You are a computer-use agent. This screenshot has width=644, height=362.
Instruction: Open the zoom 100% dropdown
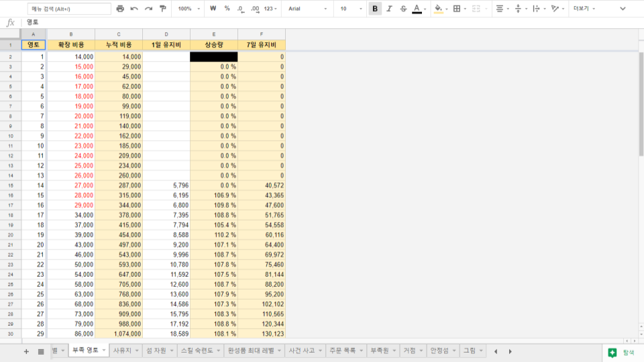tap(188, 9)
